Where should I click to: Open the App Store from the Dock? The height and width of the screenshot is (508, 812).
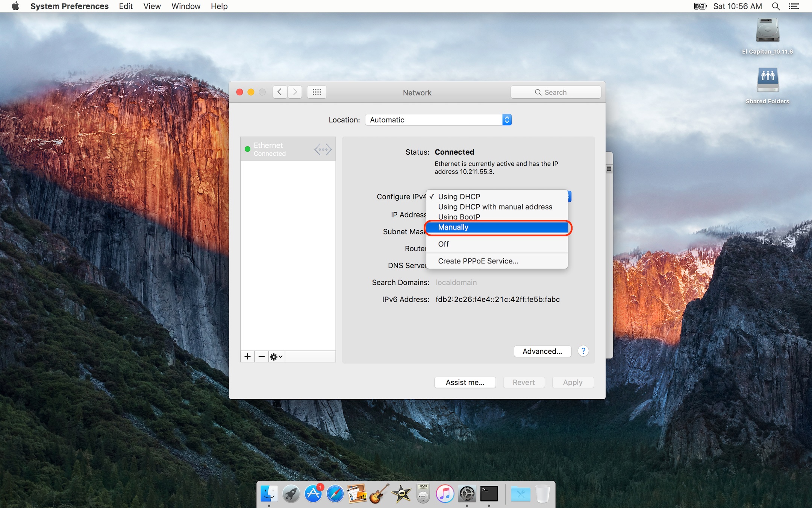313,494
